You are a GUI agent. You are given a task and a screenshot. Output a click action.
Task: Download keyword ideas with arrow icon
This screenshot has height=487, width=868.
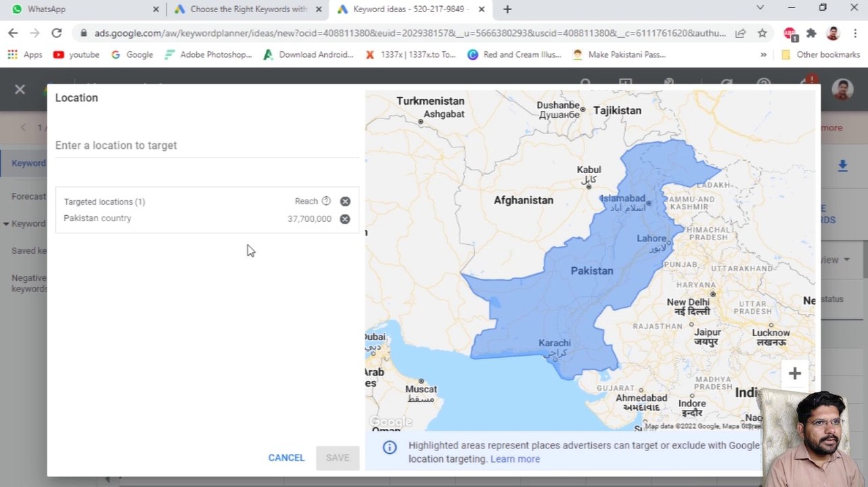(x=842, y=165)
